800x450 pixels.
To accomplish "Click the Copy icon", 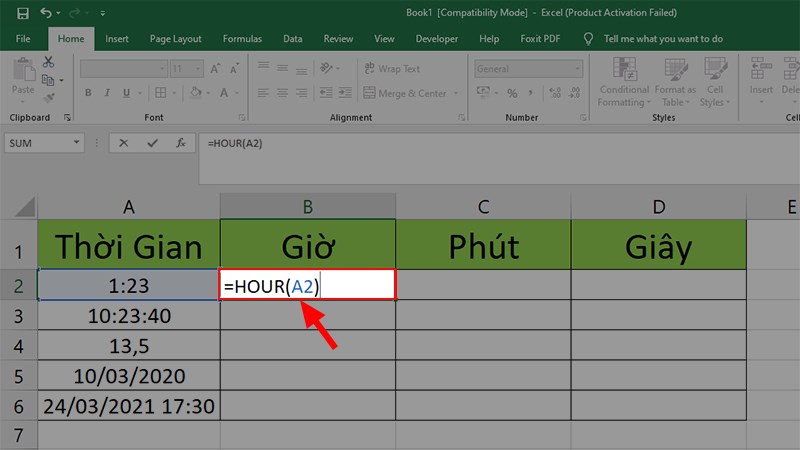I will (x=48, y=80).
